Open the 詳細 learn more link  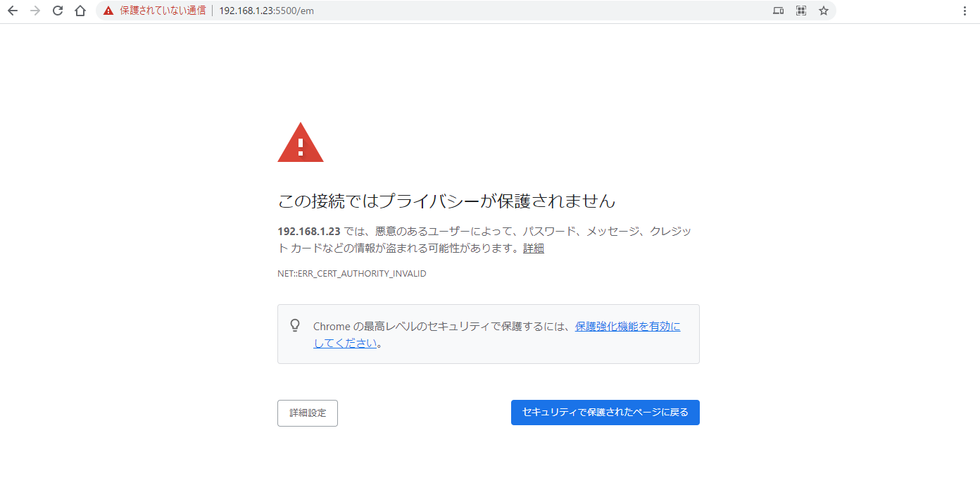click(x=533, y=249)
